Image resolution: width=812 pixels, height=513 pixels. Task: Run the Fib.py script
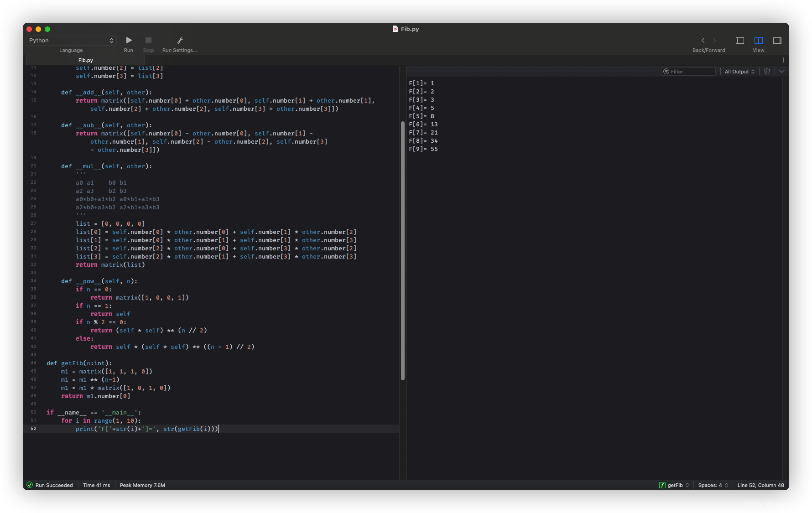[129, 41]
